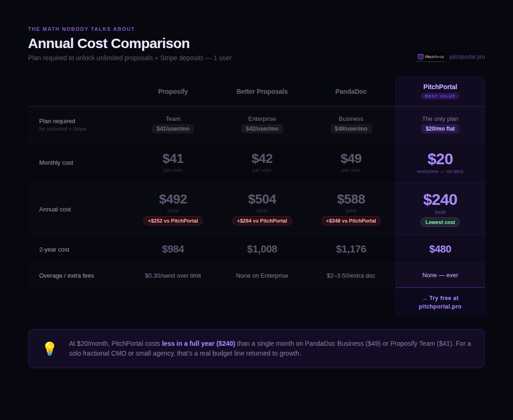Click the PitchPortal logo badge
Screen dimensions: 513x420
pos(430,57)
